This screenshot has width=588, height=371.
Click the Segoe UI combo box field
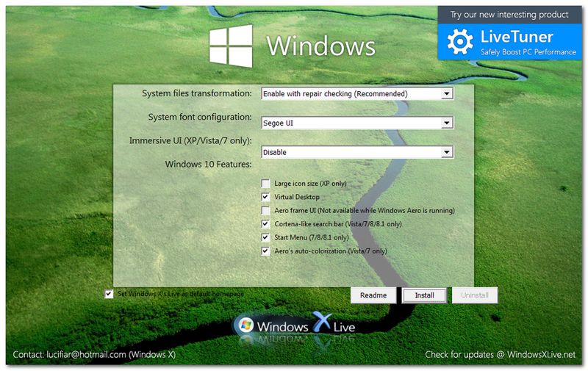(x=357, y=123)
